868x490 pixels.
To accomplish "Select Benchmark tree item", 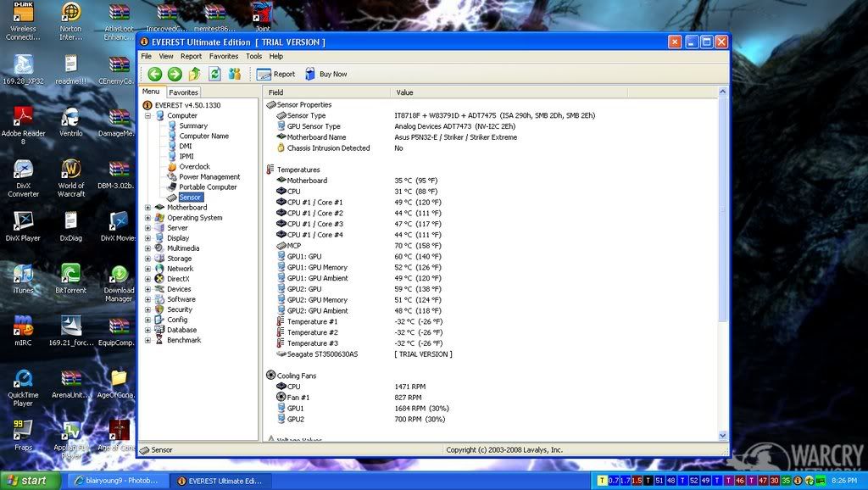I will tap(184, 341).
